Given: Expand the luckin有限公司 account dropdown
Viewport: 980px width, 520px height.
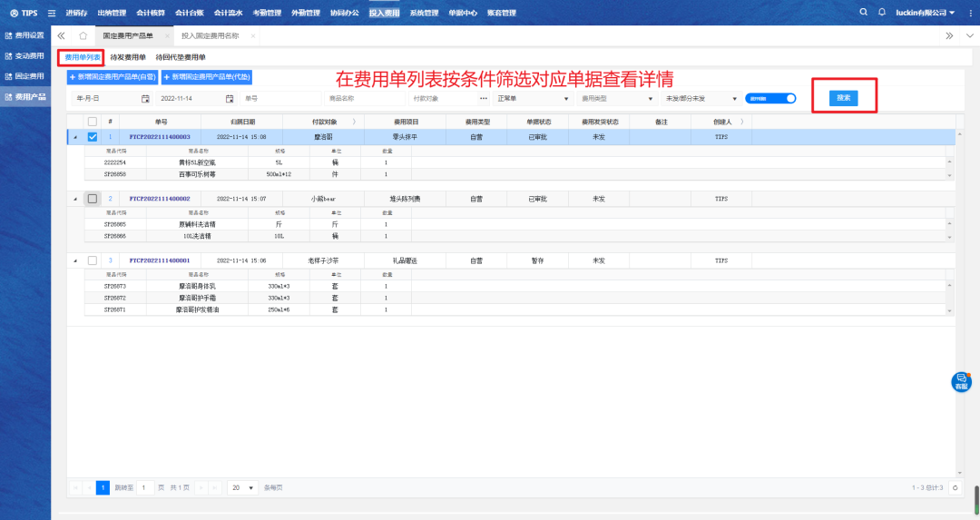Looking at the screenshot, I should point(923,13).
